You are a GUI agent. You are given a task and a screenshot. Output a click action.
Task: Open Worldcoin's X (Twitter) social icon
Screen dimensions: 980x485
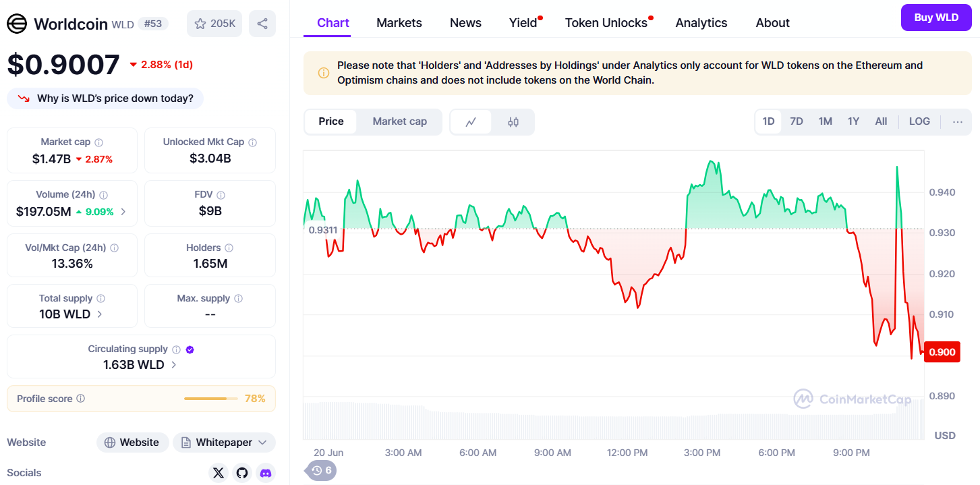click(x=218, y=473)
